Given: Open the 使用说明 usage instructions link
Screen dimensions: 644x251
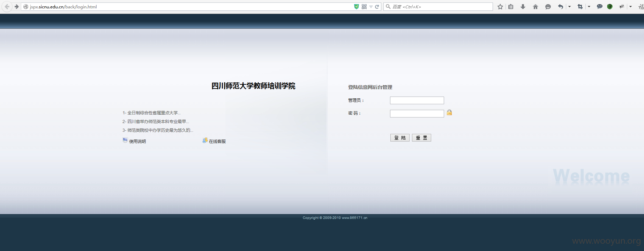Looking at the screenshot, I should pyautogui.click(x=137, y=141).
